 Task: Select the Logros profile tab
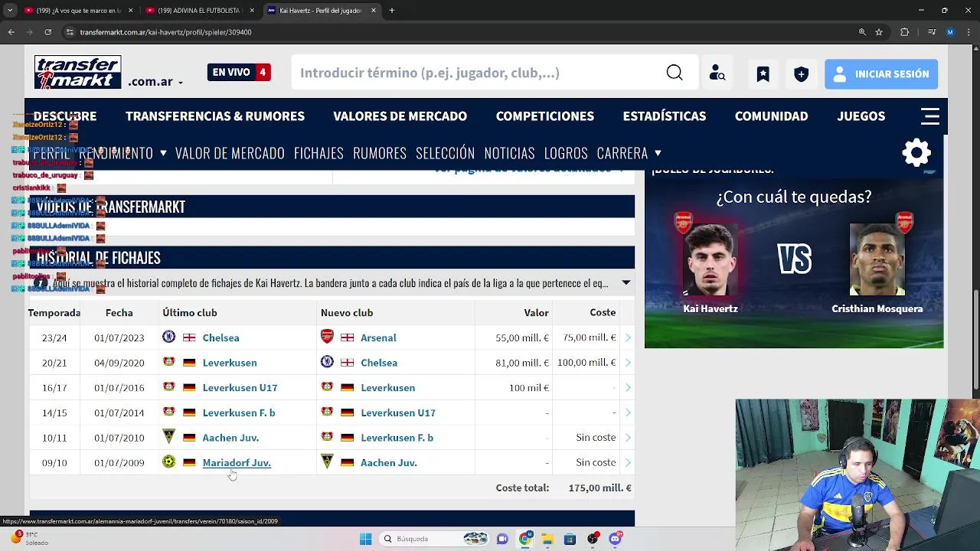click(x=566, y=153)
